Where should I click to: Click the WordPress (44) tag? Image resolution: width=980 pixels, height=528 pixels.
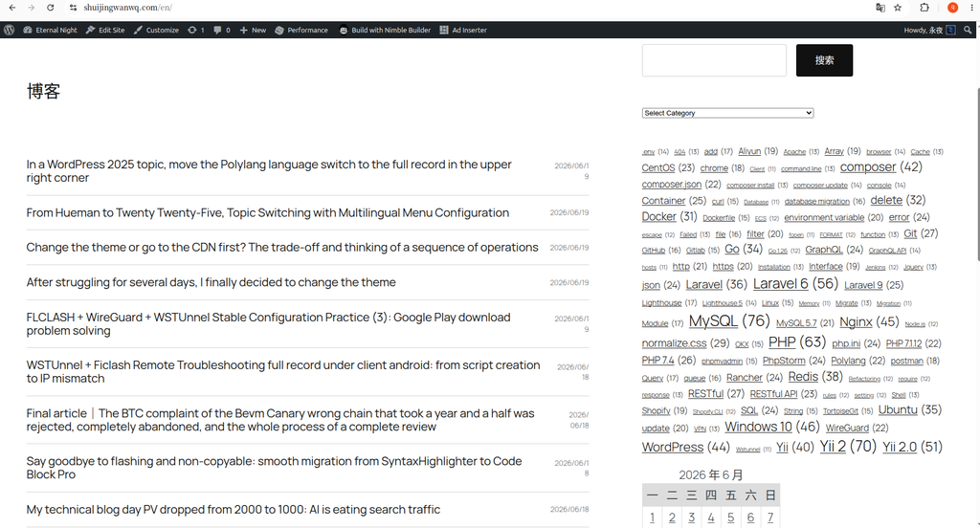(x=685, y=448)
